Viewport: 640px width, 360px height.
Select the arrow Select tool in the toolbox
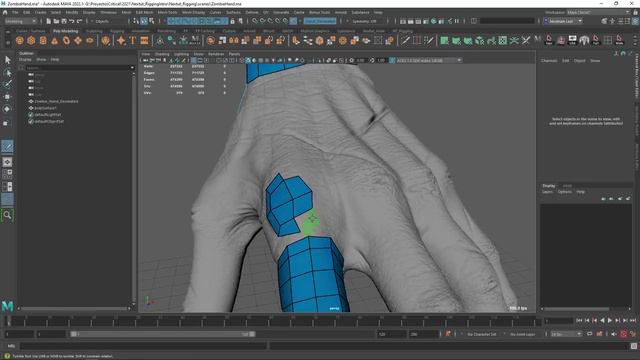tap(7, 60)
